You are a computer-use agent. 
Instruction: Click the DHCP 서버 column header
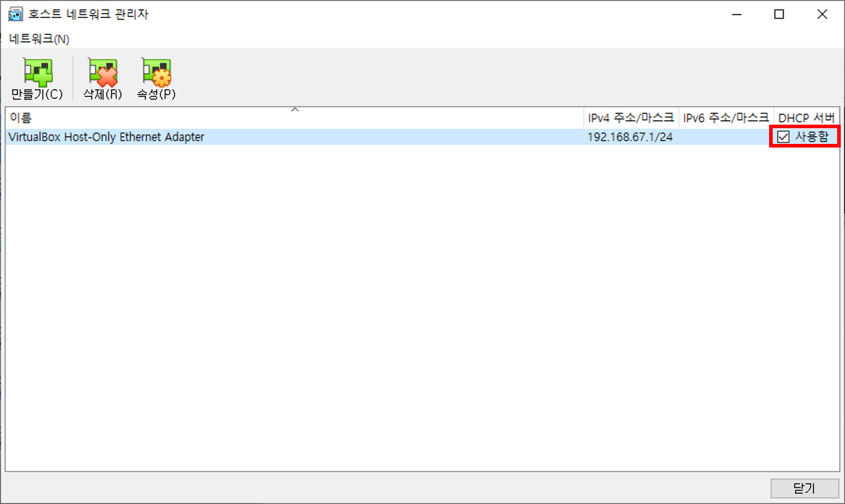(x=806, y=117)
